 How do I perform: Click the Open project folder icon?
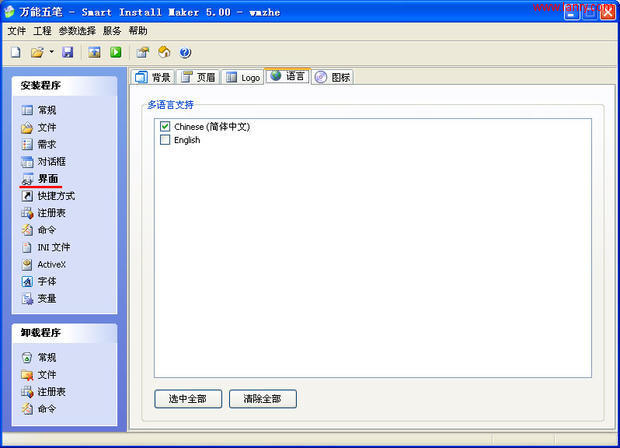point(37,52)
